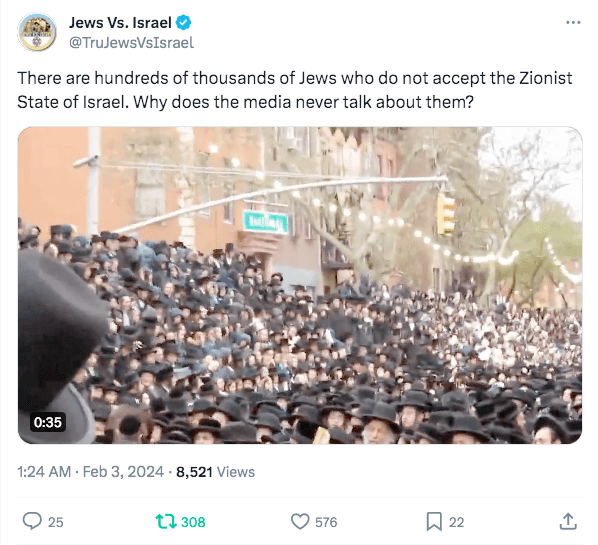The image size is (598, 545).
Task: Click the Feb 3, 2024 date
Action: [123, 472]
